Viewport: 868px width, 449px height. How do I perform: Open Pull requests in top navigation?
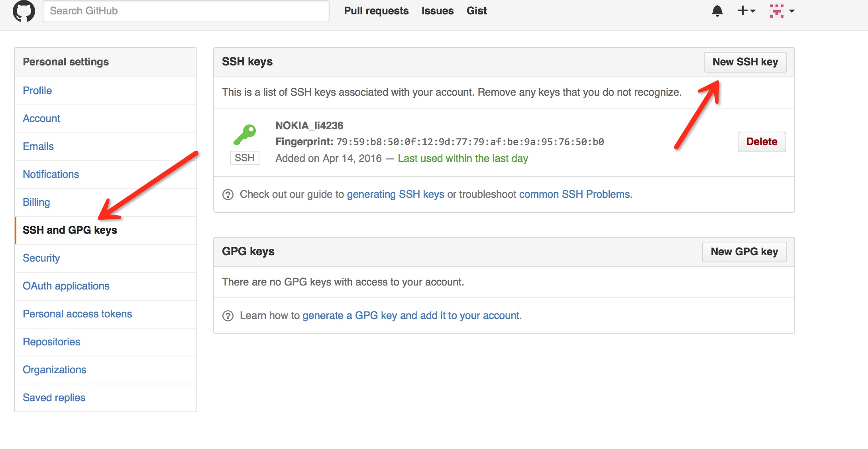coord(376,11)
